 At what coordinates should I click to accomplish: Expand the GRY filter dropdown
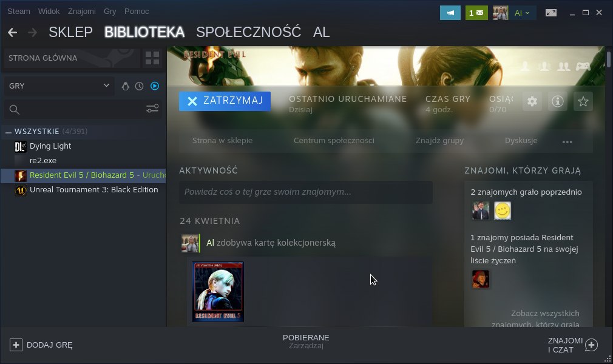tap(59, 86)
